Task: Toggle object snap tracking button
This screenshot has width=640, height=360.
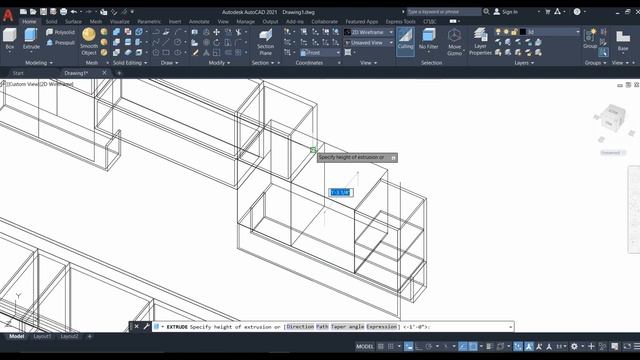Action: (462, 347)
